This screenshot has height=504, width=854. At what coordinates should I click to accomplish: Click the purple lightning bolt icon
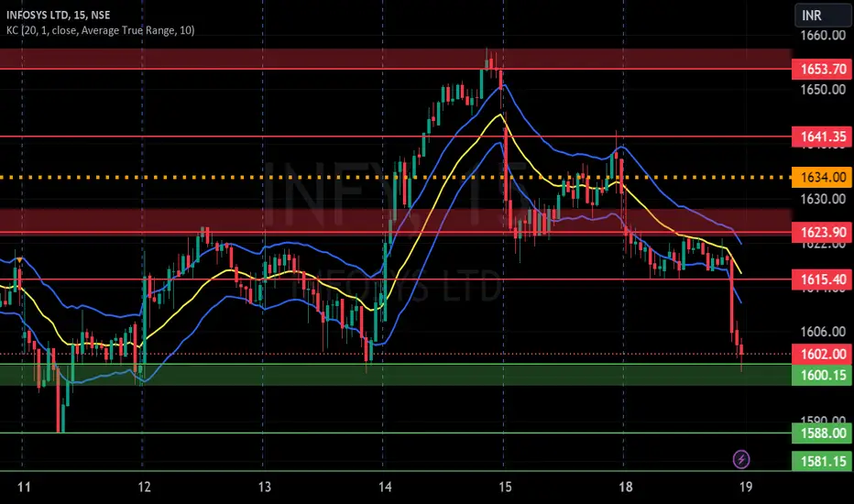coord(740,459)
